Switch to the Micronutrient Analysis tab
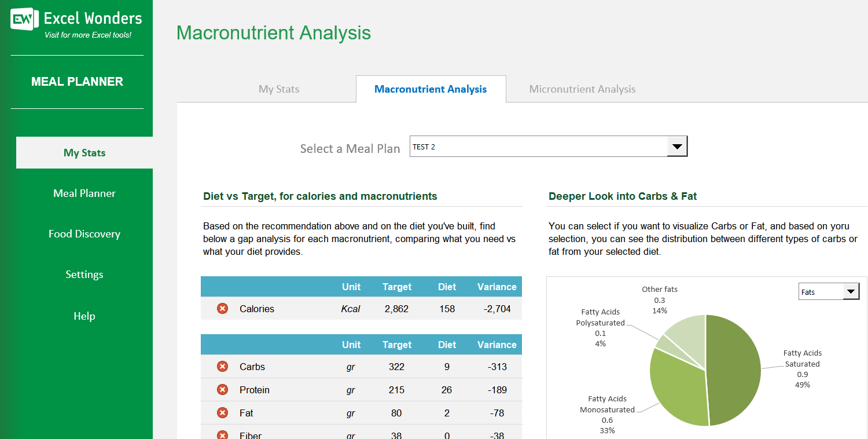This screenshot has width=868, height=439. [582, 89]
